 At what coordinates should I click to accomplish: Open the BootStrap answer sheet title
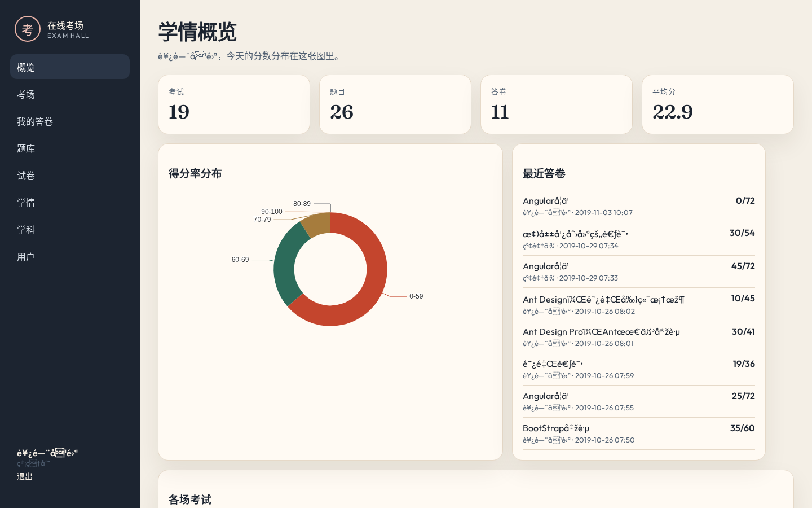[556, 428]
